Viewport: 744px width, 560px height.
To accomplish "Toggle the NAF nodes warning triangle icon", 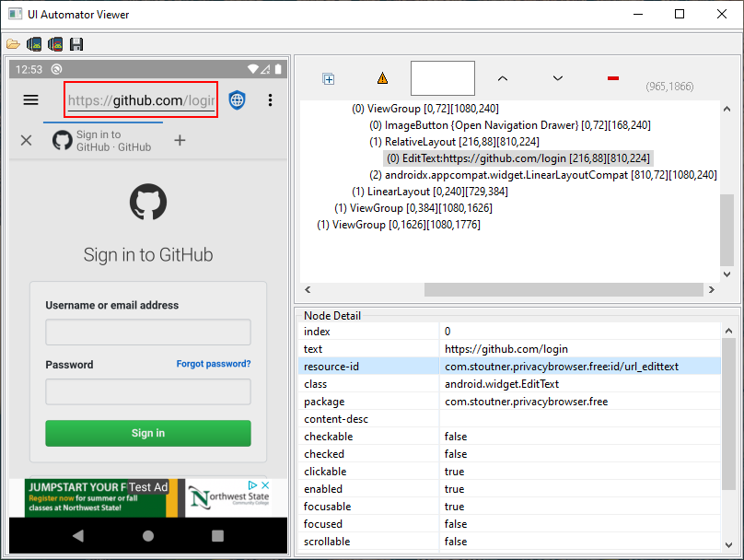I will [382, 78].
